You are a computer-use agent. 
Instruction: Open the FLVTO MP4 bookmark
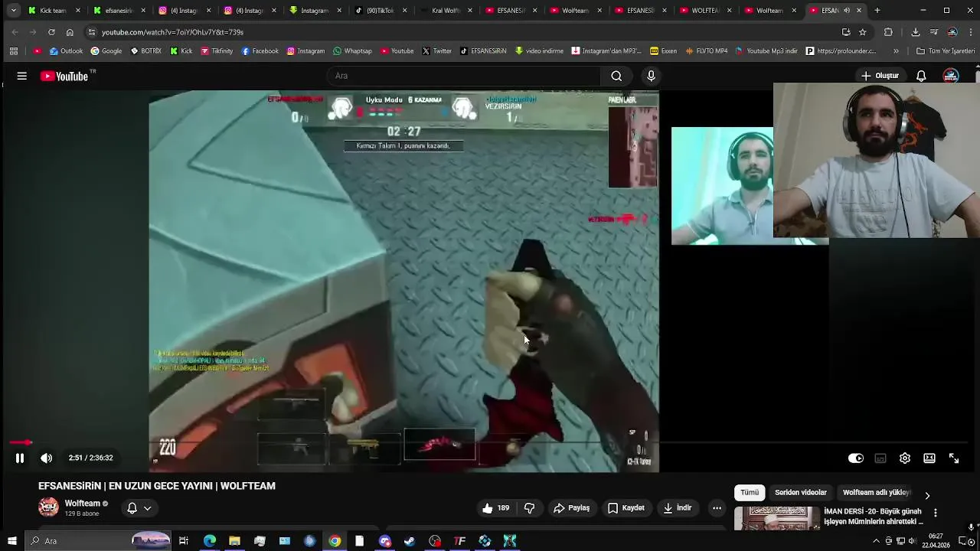pos(706,51)
